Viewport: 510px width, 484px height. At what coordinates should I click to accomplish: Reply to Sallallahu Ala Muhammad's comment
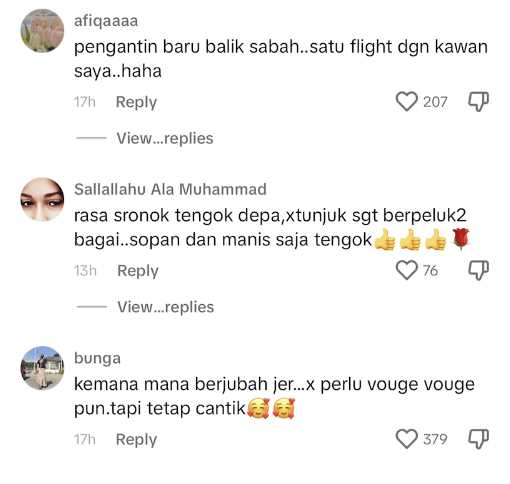pyautogui.click(x=138, y=271)
